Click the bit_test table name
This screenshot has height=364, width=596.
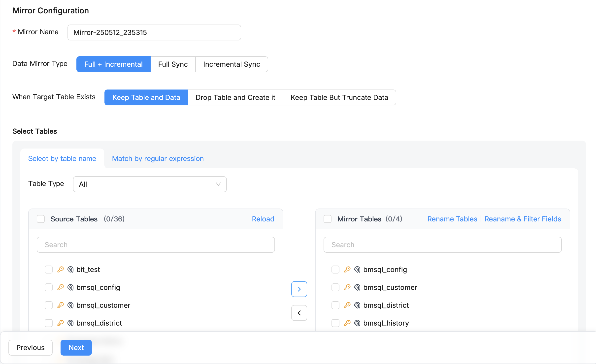tap(88, 270)
